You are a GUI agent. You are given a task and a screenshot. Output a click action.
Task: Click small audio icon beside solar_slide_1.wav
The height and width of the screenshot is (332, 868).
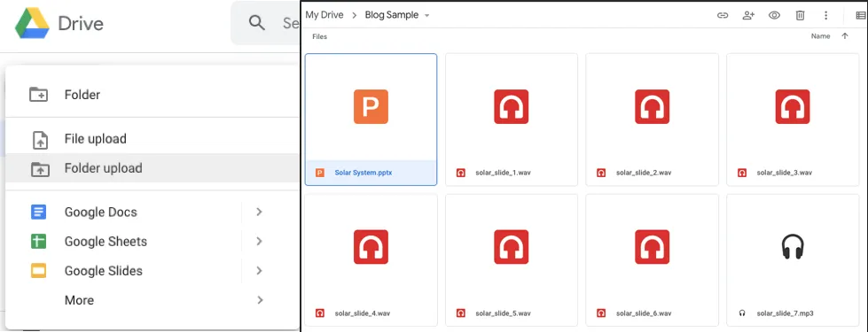coord(460,173)
